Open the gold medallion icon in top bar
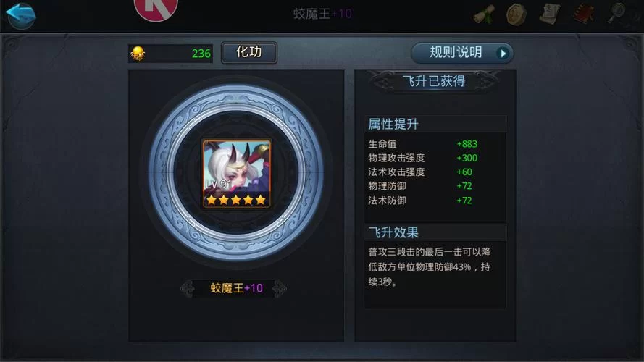The image size is (644, 362). [517, 14]
